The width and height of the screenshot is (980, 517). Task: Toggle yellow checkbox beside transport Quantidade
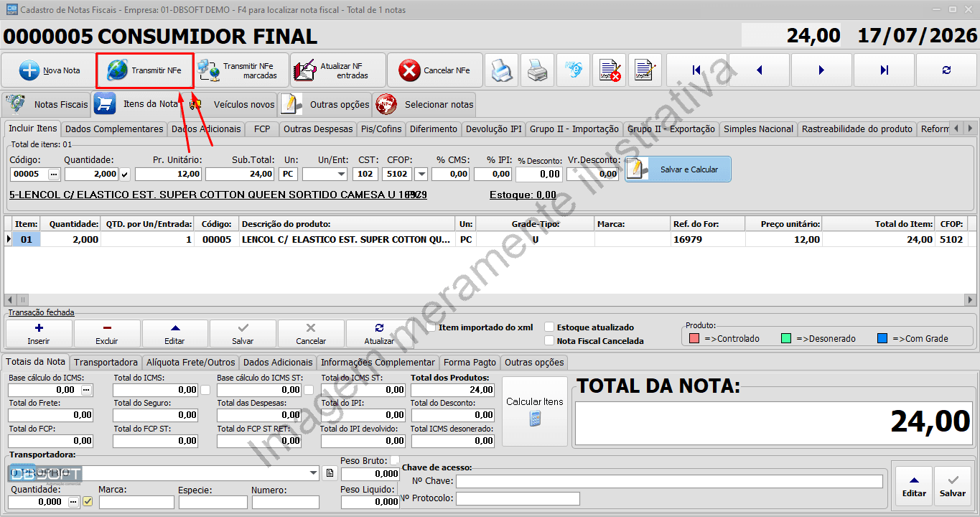(x=88, y=502)
